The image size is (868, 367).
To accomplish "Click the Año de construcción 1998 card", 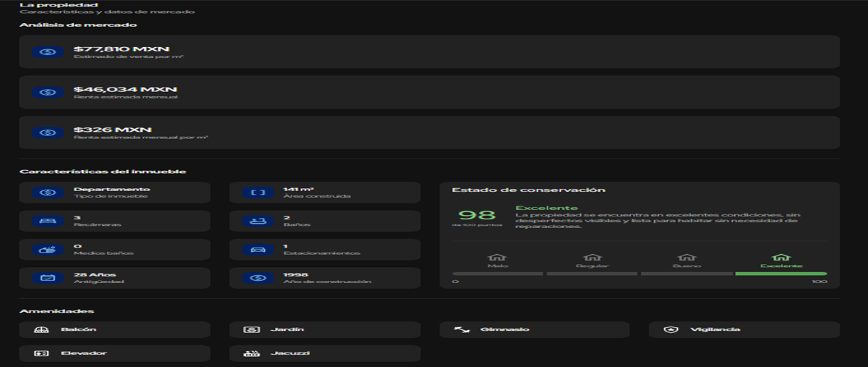I will point(324,278).
